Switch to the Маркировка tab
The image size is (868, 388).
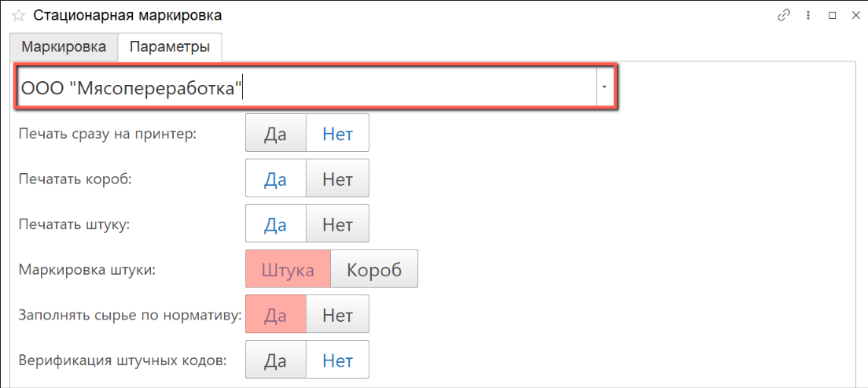click(x=64, y=46)
